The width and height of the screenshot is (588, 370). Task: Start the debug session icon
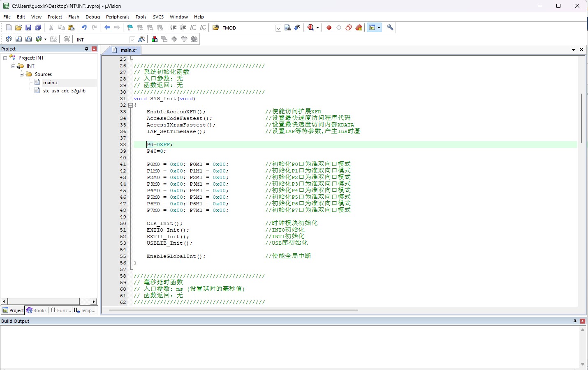click(311, 28)
